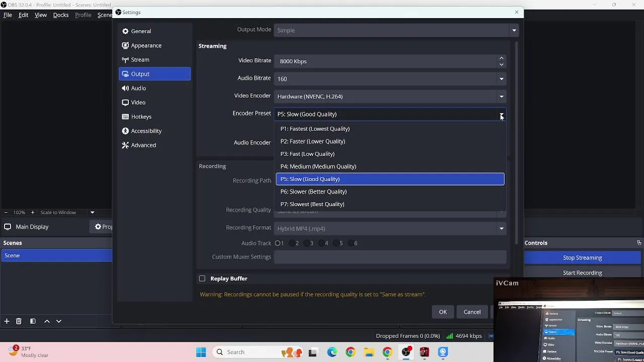Move scene down with the arrow icon

(59, 321)
